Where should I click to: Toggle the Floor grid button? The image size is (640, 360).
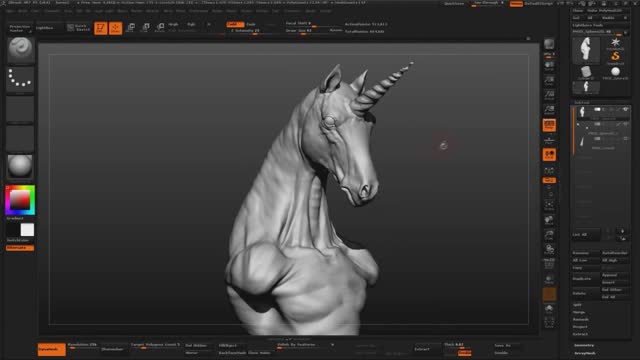click(549, 140)
